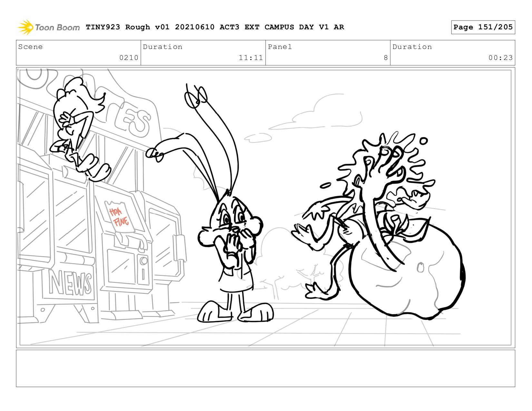
Task: Select the scene duration value 11:11
Action: coord(251,58)
